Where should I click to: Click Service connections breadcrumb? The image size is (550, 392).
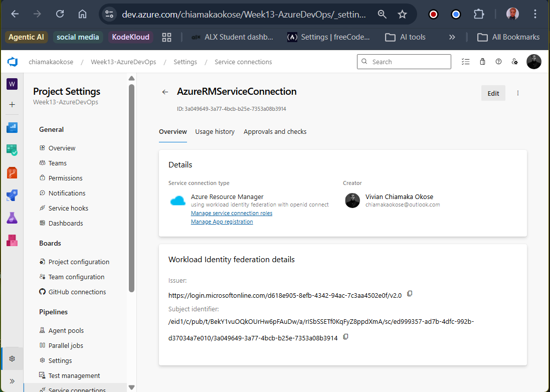[243, 62]
